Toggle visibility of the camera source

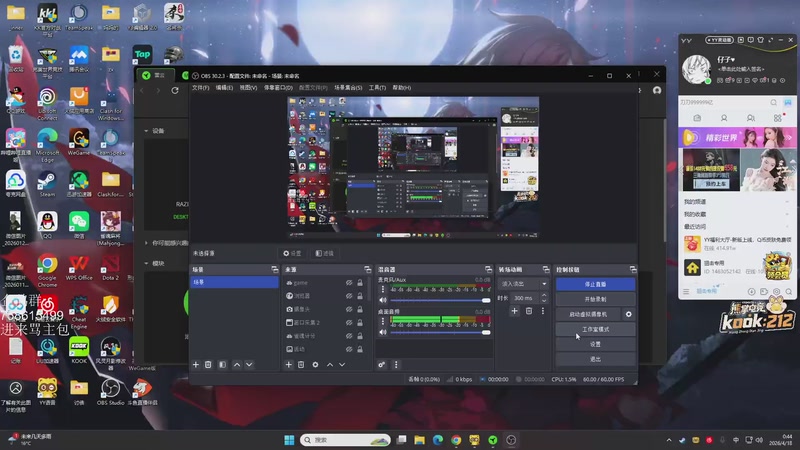349,309
